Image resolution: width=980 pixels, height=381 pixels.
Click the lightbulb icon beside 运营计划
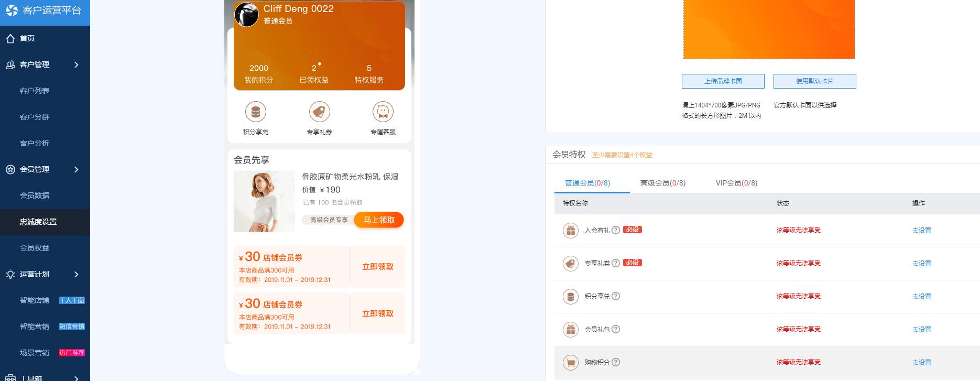point(10,274)
